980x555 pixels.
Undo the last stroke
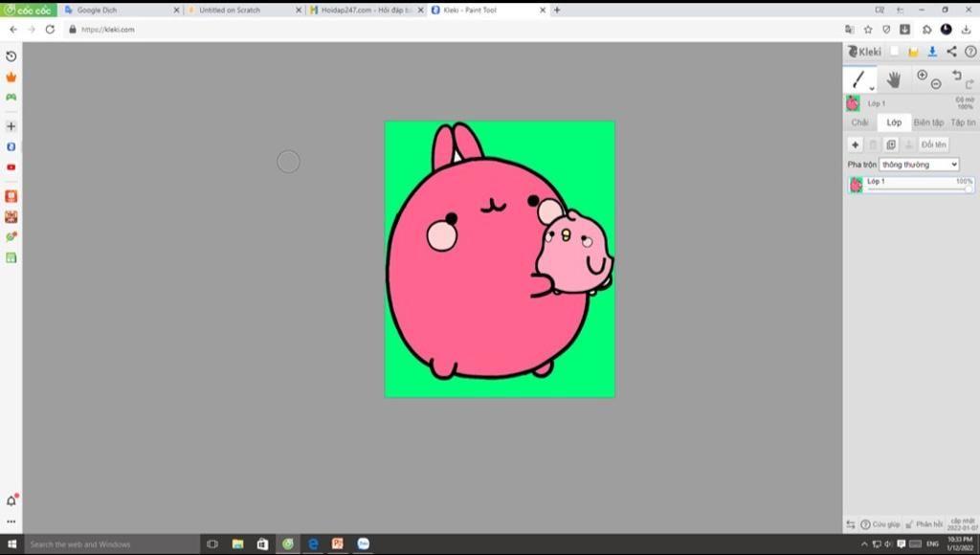[x=956, y=75]
